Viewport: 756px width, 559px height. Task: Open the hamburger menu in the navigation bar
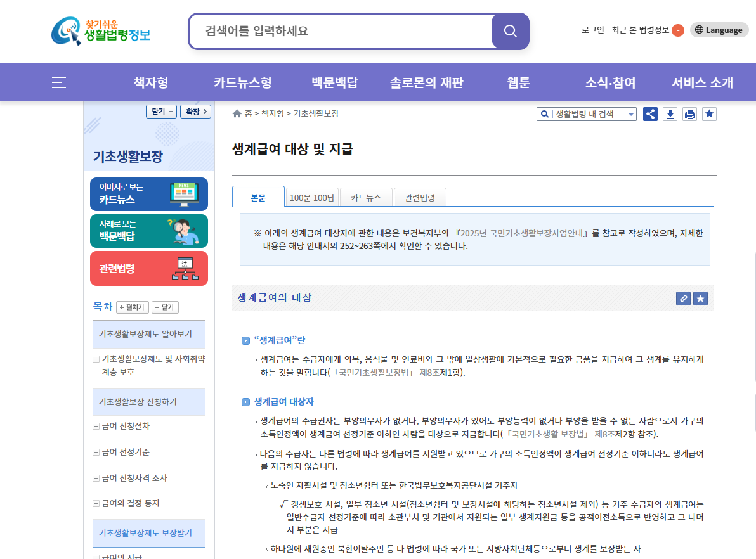[58, 82]
